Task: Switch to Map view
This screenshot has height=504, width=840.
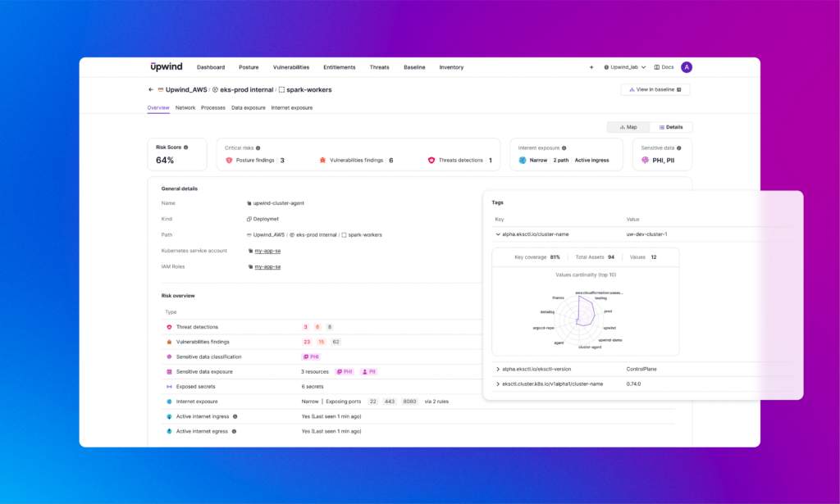Action: coord(628,127)
